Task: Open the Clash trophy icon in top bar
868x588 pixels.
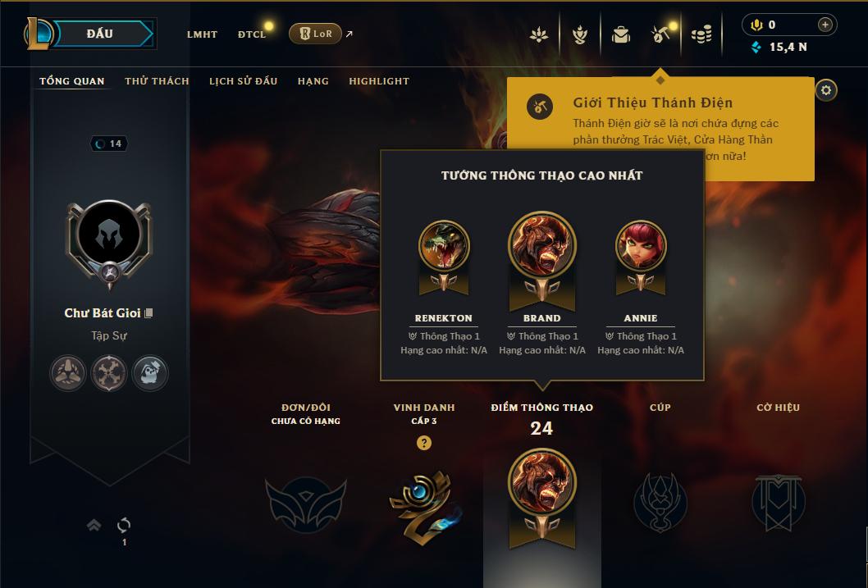Action: click(579, 34)
